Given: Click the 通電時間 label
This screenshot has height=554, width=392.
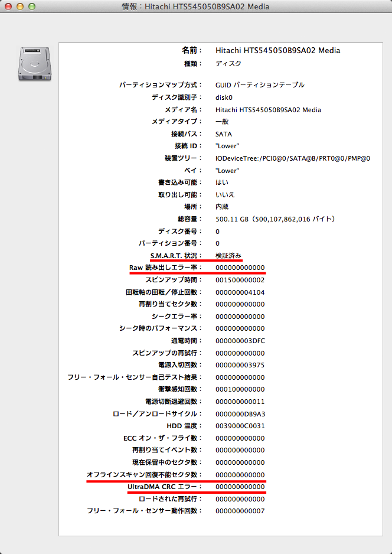Looking at the screenshot, I should [x=187, y=341].
